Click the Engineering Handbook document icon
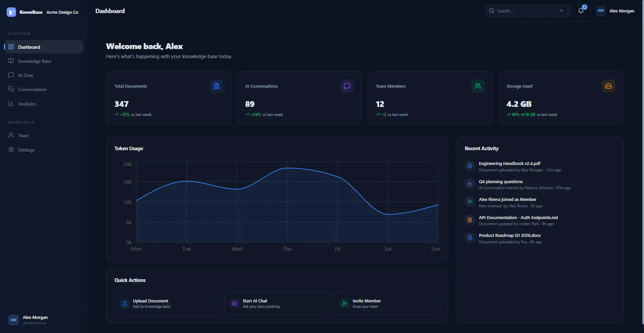 [470, 166]
